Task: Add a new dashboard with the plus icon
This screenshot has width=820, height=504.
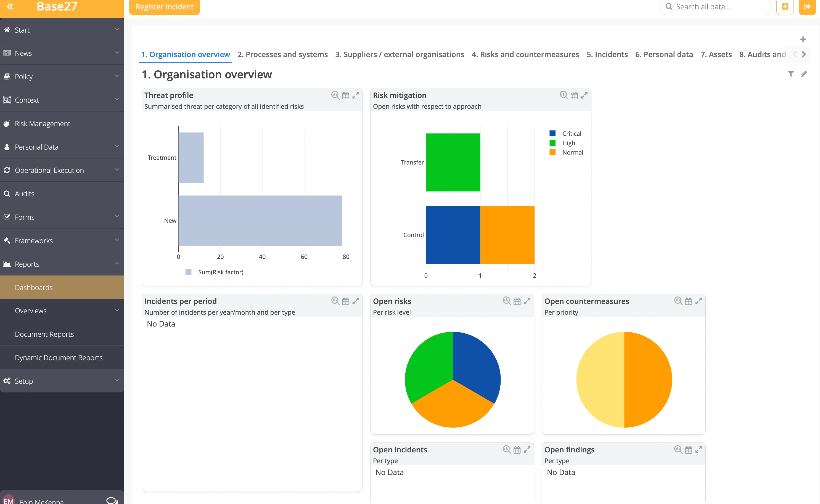Action: click(803, 39)
